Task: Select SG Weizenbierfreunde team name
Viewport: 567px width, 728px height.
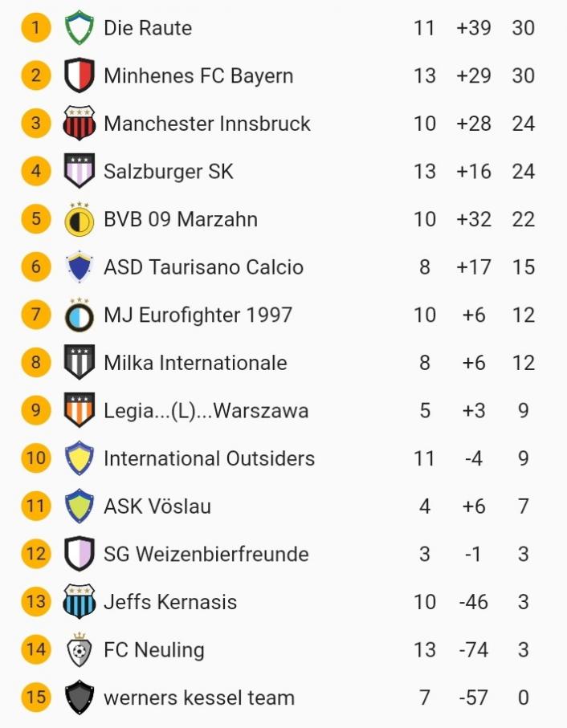Action: point(206,554)
